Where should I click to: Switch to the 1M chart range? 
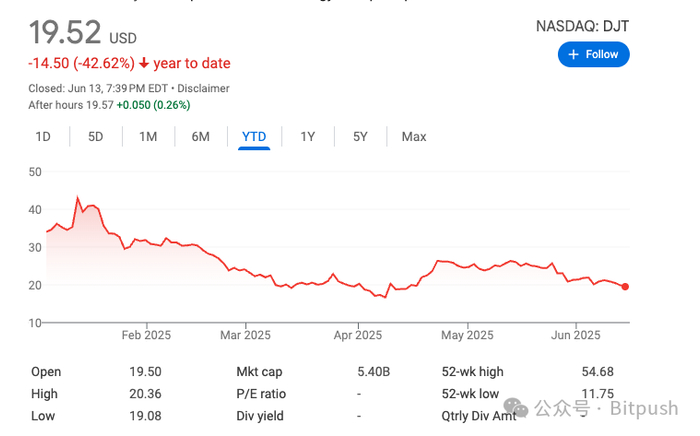148,136
